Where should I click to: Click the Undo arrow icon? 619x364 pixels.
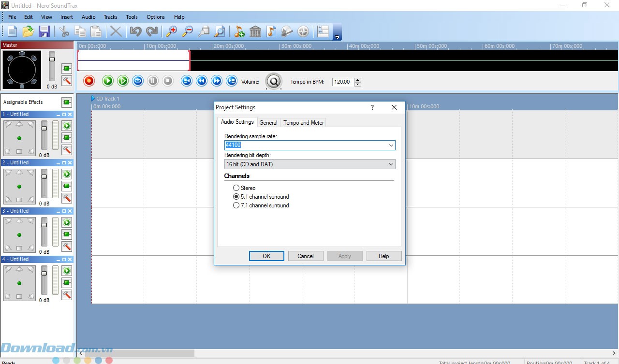(136, 32)
